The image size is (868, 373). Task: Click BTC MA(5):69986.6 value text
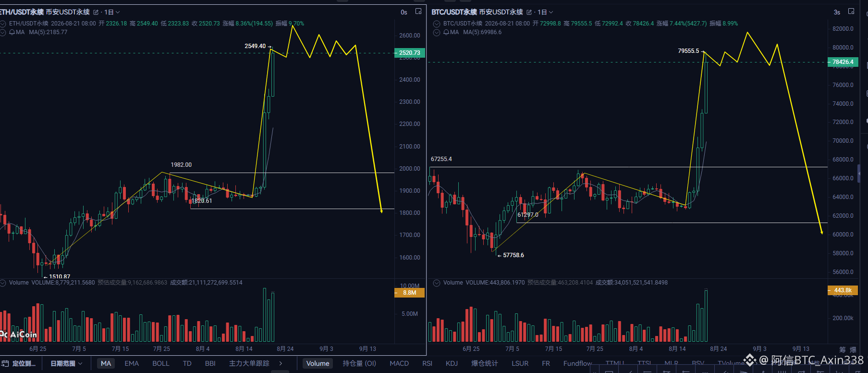pos(482,32)
